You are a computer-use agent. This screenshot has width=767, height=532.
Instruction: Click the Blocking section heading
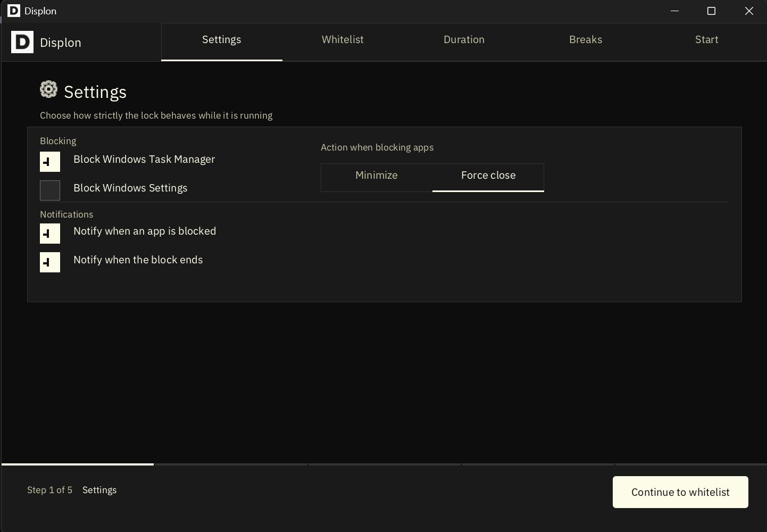(58, 141)
